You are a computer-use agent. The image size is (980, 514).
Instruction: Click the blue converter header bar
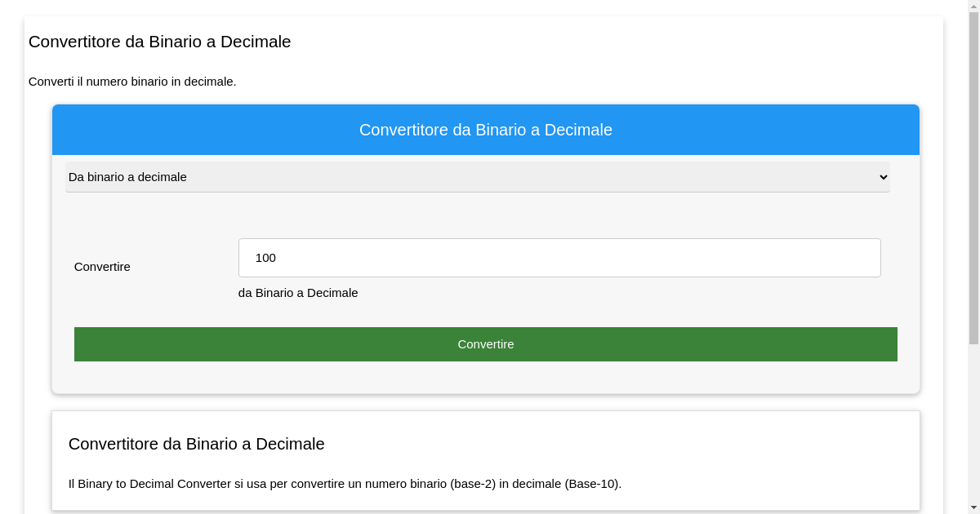(486, 130)
